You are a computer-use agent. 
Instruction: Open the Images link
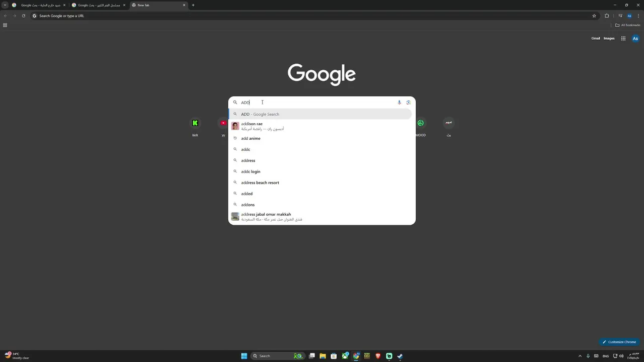[609, 38]
